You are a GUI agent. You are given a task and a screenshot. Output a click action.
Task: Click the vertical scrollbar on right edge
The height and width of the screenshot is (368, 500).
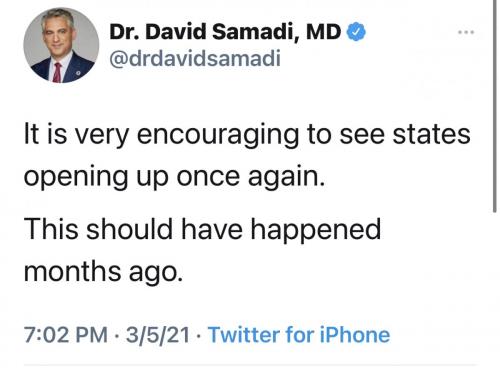(495, 106)
